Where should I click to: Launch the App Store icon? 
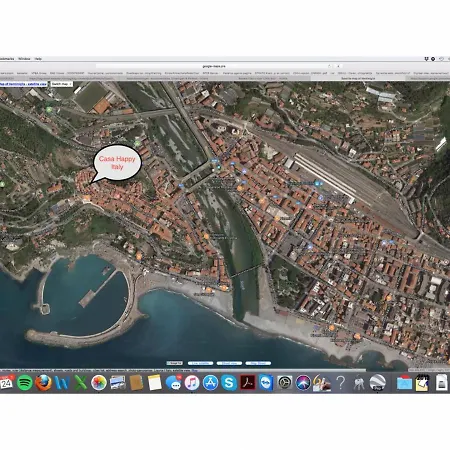click(210, 383)
